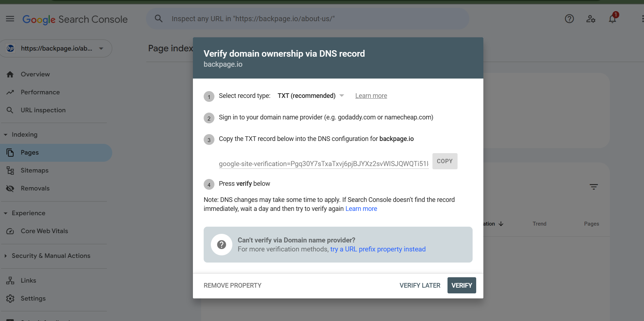Click the Overview home icon
This screenshot has width=644, height=321.
(10, 74)
